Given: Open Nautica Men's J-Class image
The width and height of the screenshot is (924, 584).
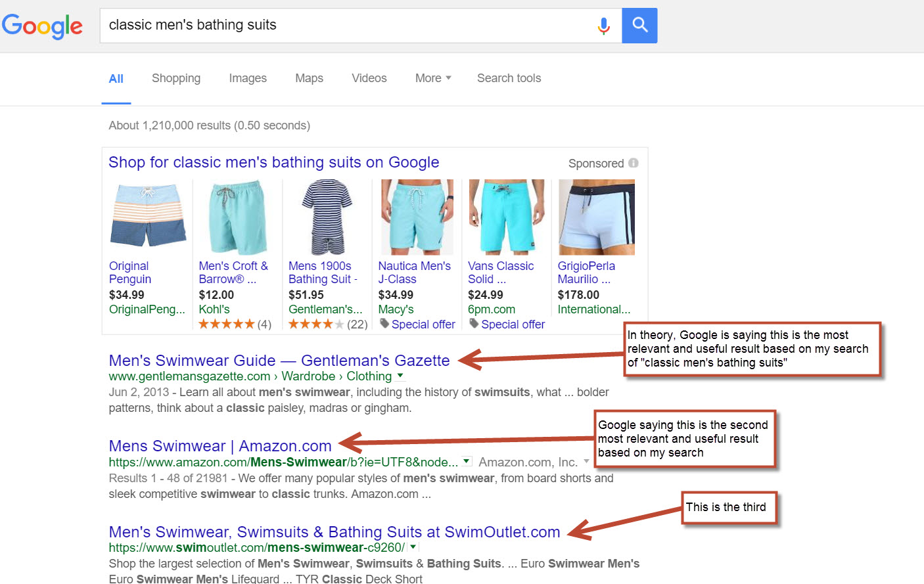Looking at the screenshot, I should 417,217.
